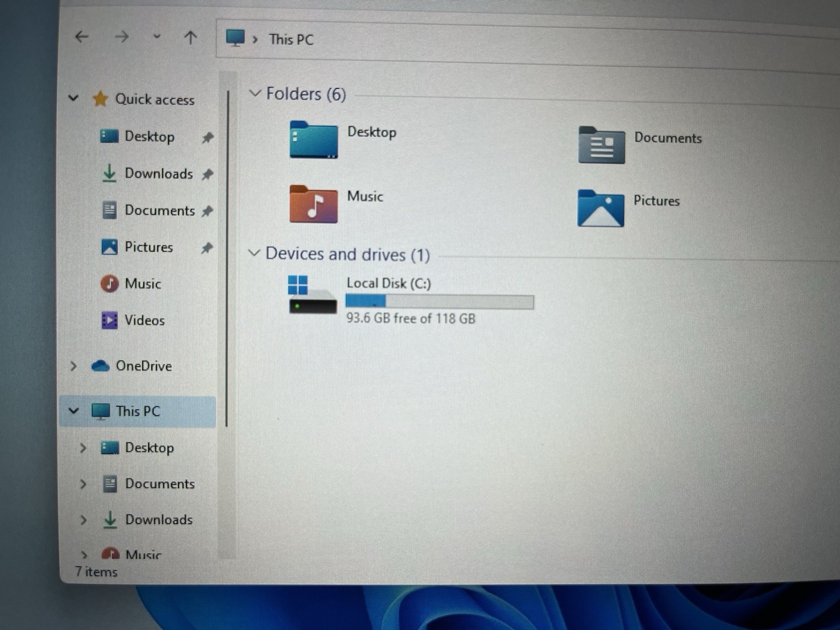The width and height of the screenshot is (840, 630).
Task: Click the pin icon next to Desktop
Action: point(208,138)
